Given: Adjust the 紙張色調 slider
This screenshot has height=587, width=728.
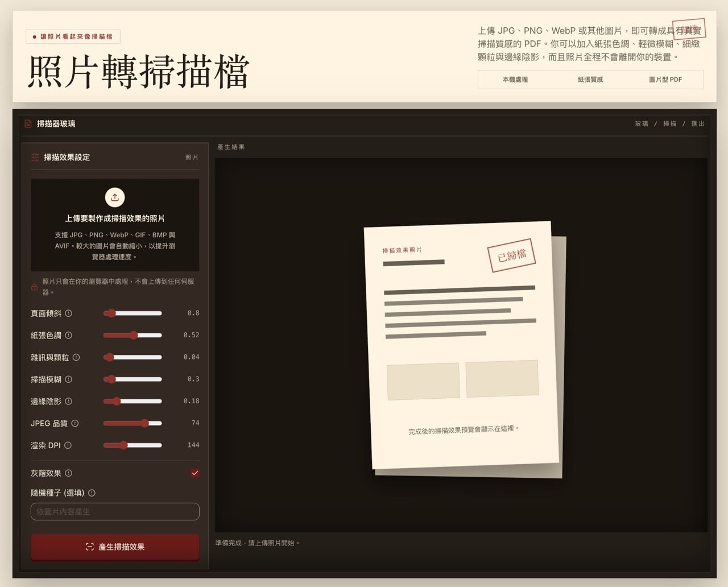Looking at the screenshot, I should [x=133, y=335].
